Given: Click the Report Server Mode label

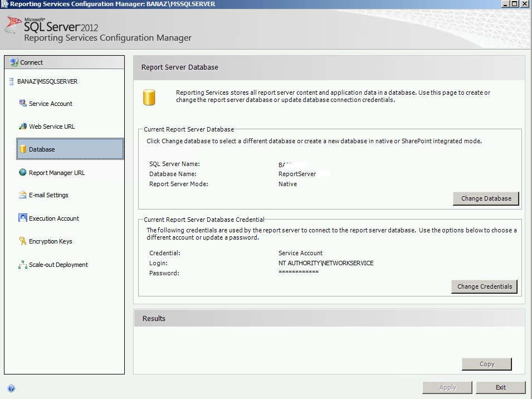Looking at the screenshot, I should tap(179, 184).
